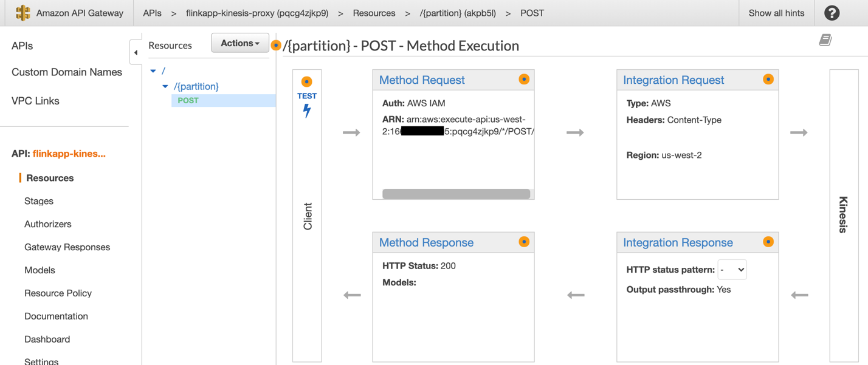Go to Resource Policy section
The width and height of the screenshot is (868, 365).
click(x=58, y=293)
